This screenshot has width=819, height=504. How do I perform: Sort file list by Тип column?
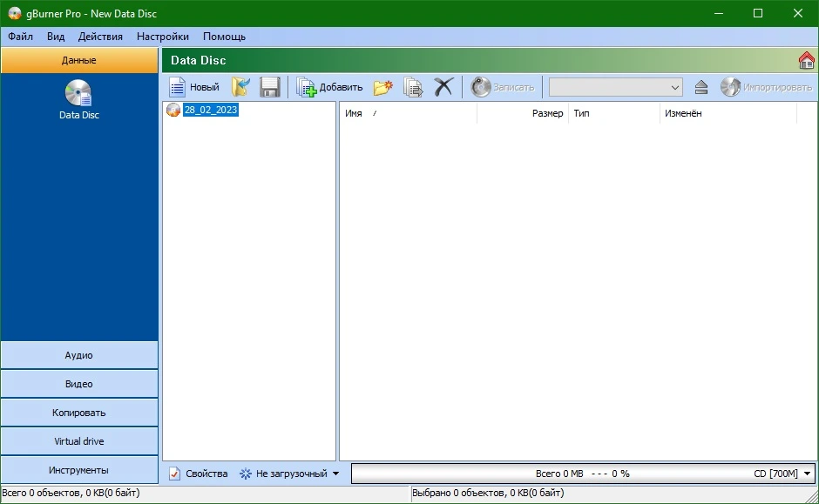pyautogui.click(x=613, y=113)
